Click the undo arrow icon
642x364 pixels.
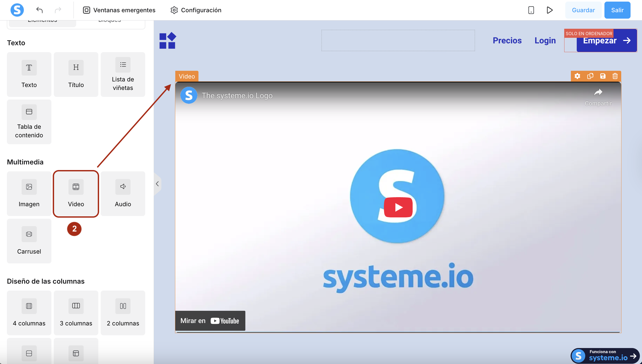coord(39,10)
